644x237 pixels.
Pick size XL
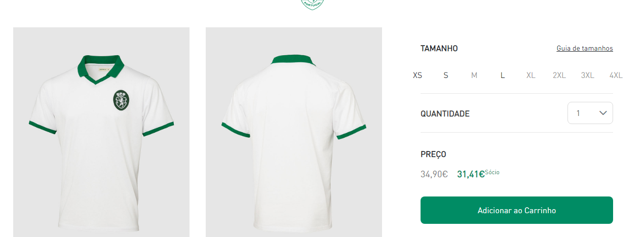coord(531,75)
